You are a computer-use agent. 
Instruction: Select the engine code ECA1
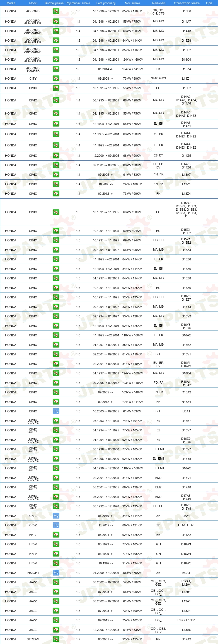click(x=186, y=573)
